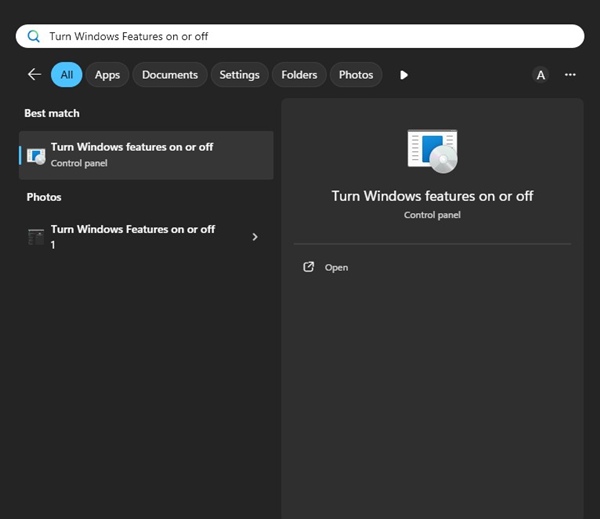The image size is (600, 519).
Task: Select the All filter tab
Action: (67, 75)
